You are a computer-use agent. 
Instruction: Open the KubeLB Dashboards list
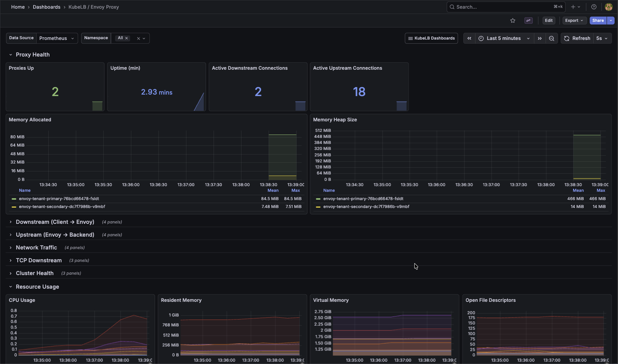pos(431,38)
